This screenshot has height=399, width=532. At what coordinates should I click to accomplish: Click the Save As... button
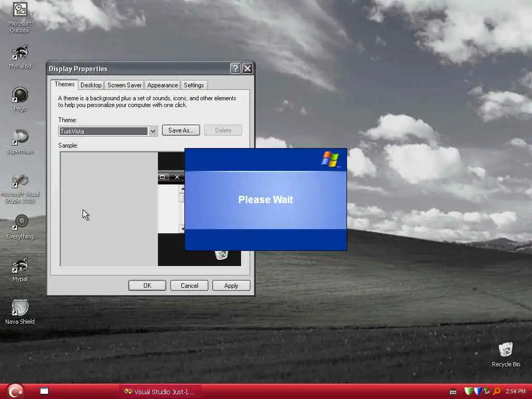point(181,130)
